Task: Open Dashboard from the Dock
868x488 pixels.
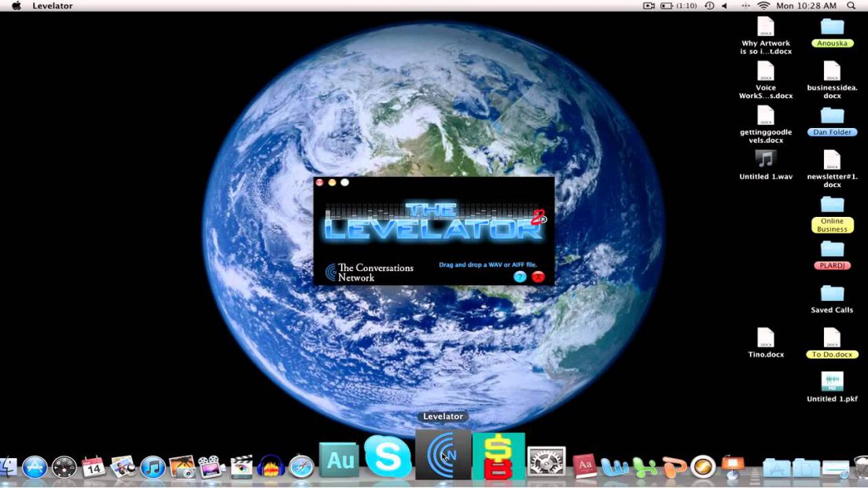Action: (x=64, y=468)
